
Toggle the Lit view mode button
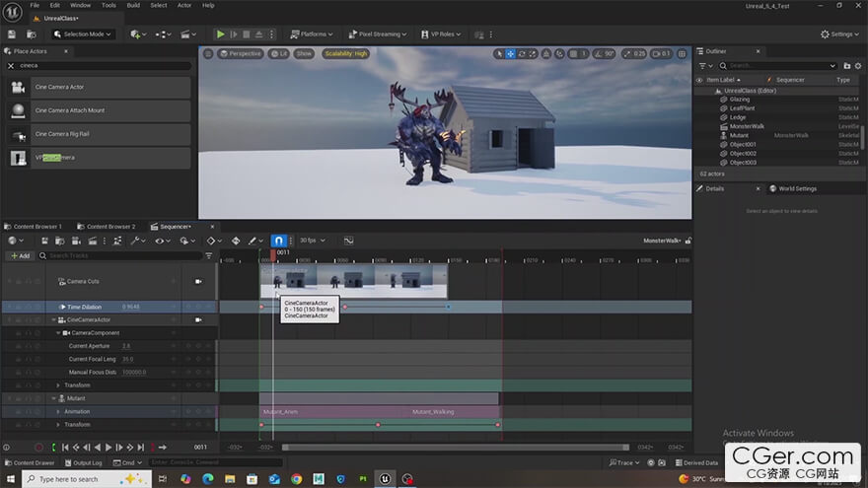[x=279, y=53]
